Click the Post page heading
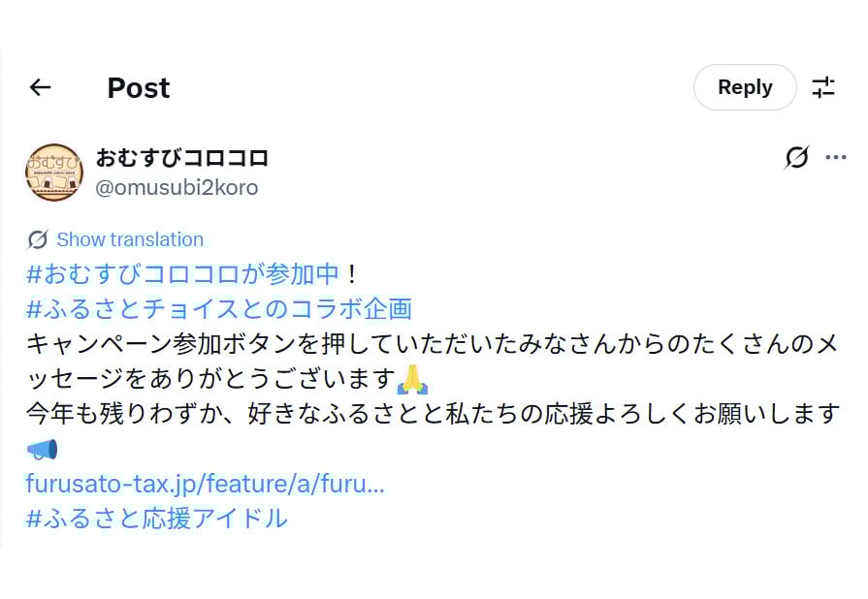This screenshot has width=868, height=599. click(x=138, y=87)
